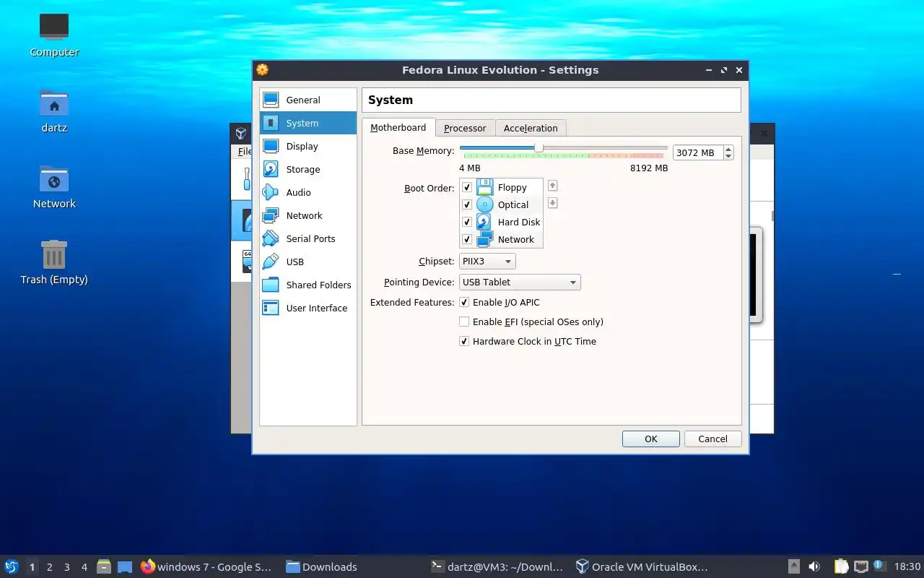The image size is (924, 578).
Task: Increase base memory with spinner up arrow
Action: [728, 149]
